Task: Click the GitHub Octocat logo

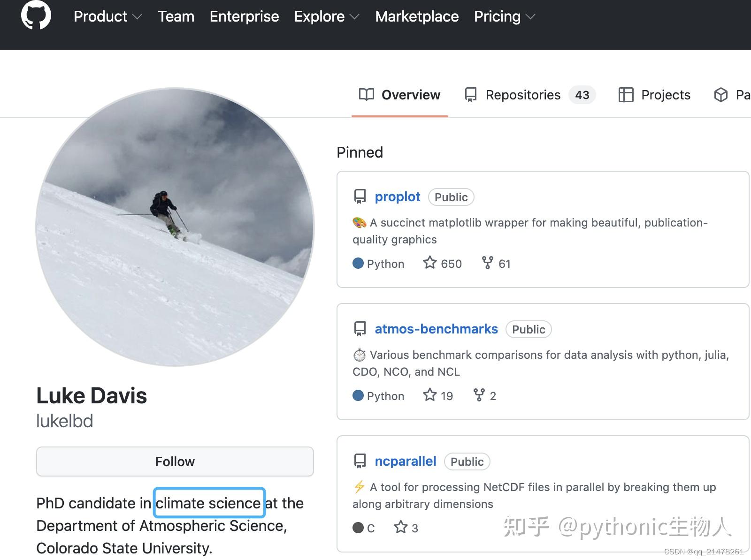Action: pyautogui.click(x=36, y=15)
